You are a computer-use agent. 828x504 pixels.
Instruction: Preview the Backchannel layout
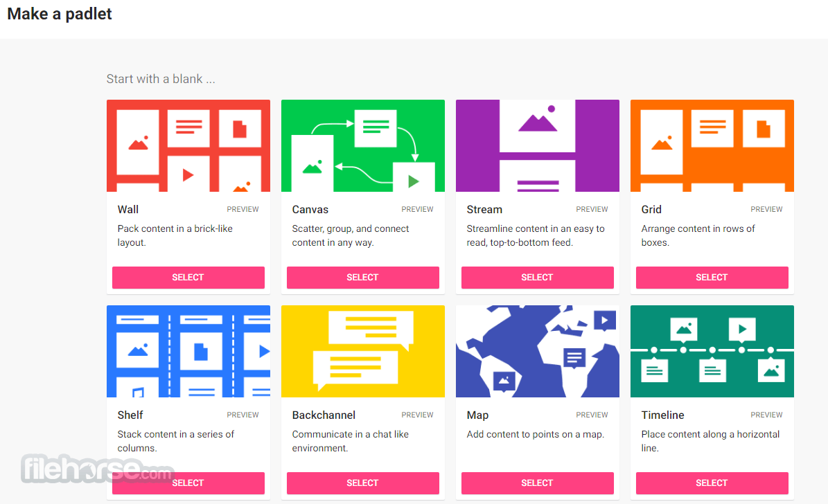(x=417, y=415)
